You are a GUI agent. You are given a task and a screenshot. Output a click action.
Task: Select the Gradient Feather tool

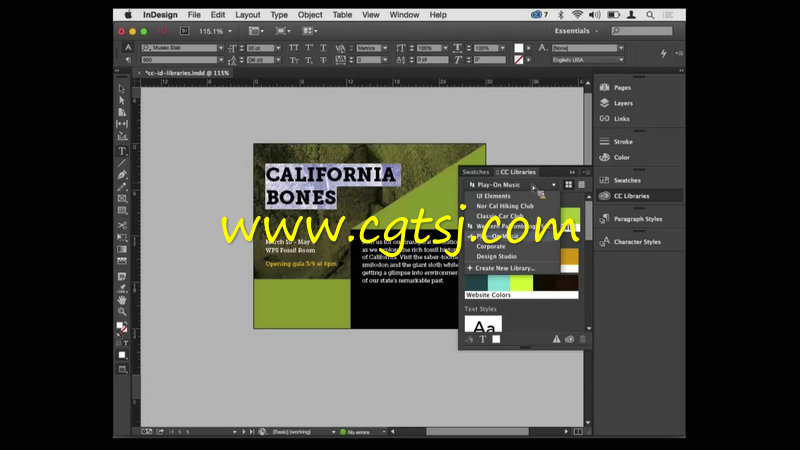(121, 261)
